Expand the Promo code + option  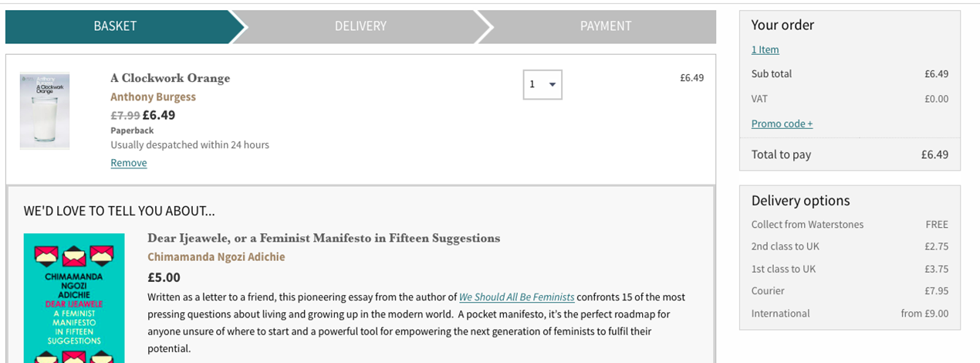[782, 124]
